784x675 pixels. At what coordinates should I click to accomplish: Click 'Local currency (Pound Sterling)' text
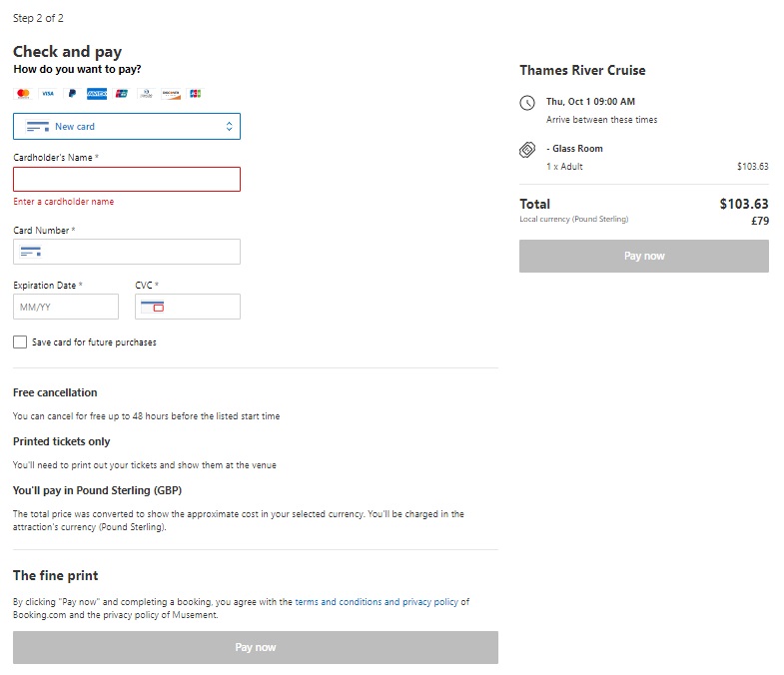coord(574,219)
